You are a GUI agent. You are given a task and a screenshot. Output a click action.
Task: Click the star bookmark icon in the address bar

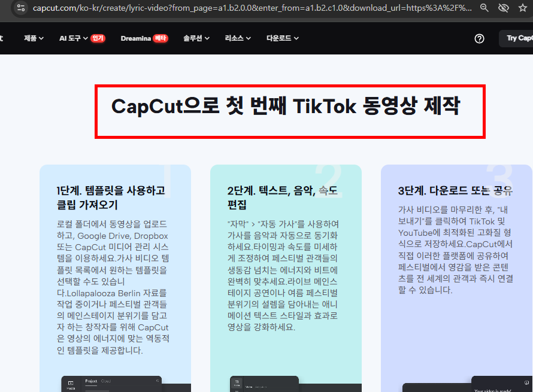pyautogui.click(x=522, y=8)
